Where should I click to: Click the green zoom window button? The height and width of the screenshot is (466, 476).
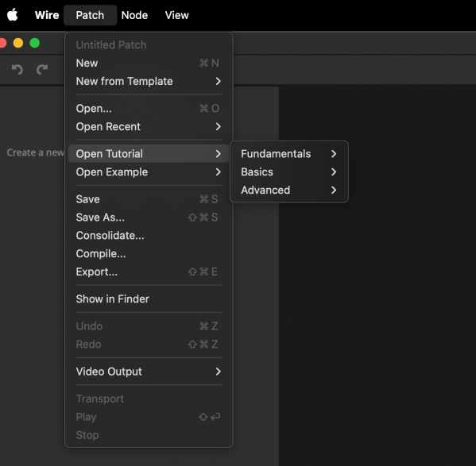pyautogui.click(x=35, y=43)
